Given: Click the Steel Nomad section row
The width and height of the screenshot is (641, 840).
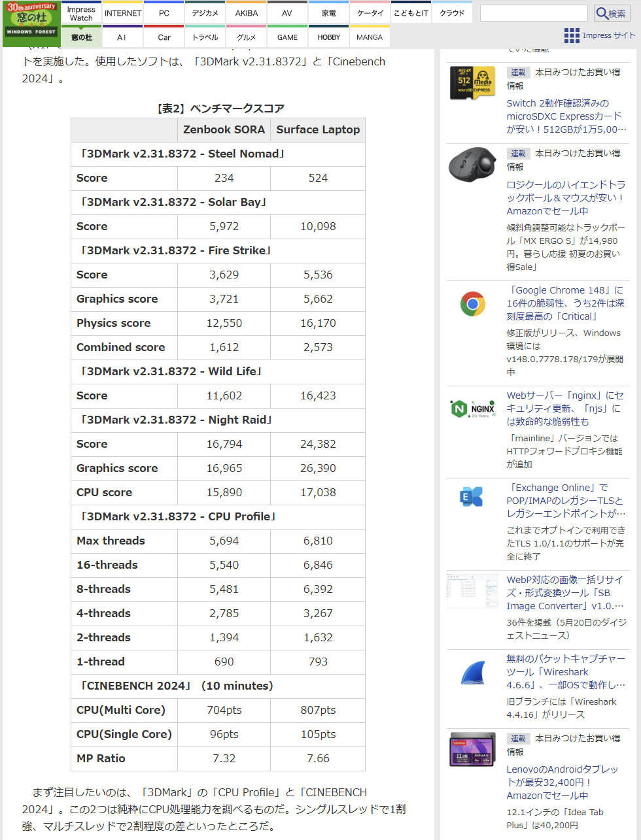Looking at the screenshot, I should pyautogui.click(x=218, y=154).
